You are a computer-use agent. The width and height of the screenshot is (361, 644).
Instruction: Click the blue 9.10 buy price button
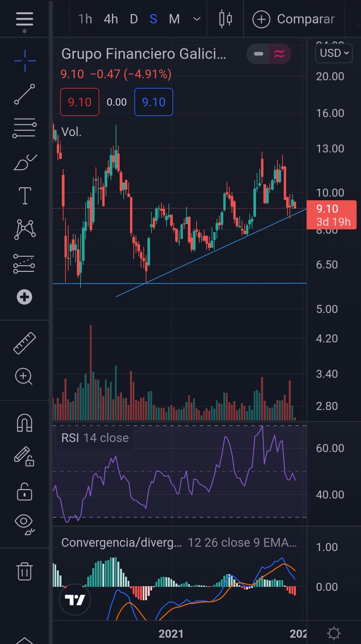(x=153, y=102)
